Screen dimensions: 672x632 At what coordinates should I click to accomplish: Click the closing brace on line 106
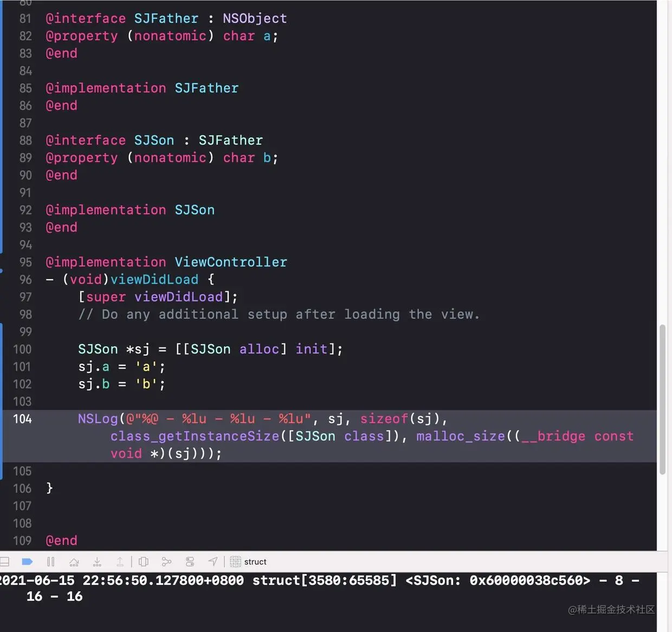point(49,488)
